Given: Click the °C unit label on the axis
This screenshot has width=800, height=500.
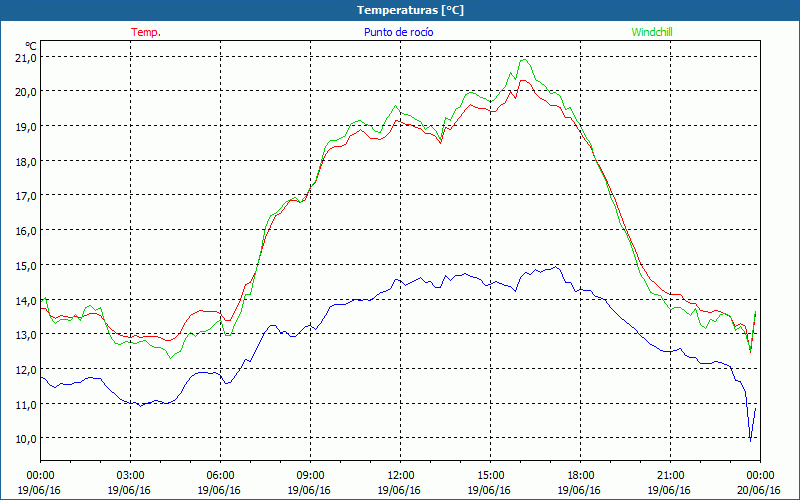Looking at the screenshot, I should coord(31,46).
